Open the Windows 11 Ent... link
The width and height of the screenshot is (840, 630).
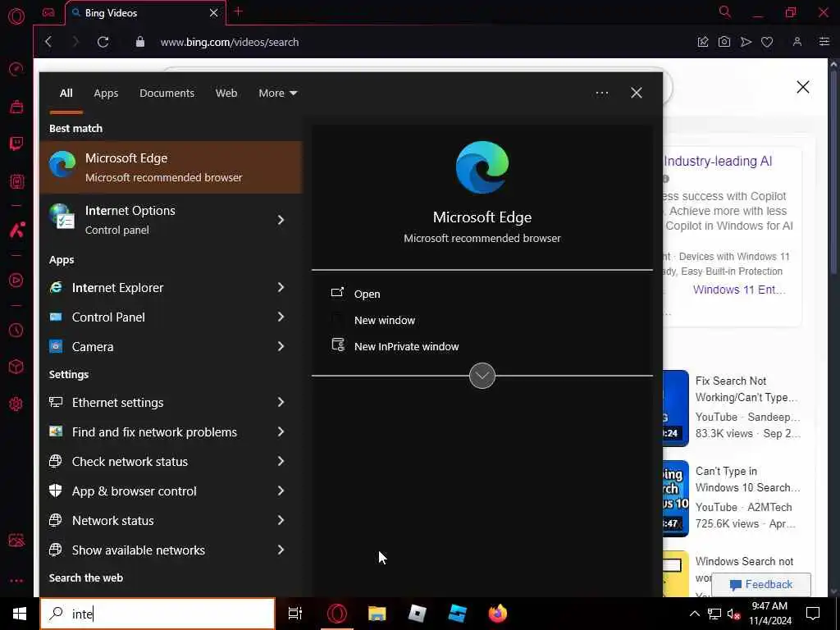point(739,290)
